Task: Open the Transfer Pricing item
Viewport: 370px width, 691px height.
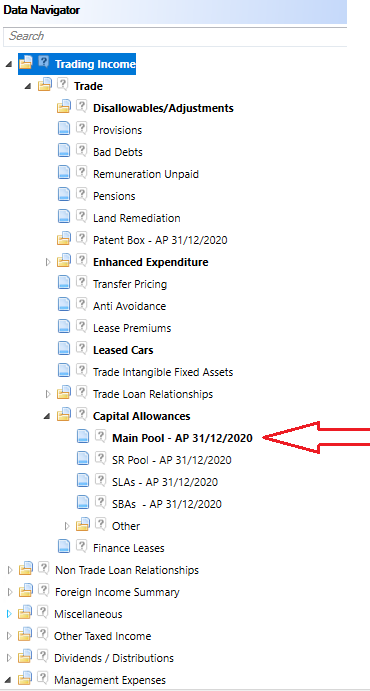Action: [x=130, y=284]
